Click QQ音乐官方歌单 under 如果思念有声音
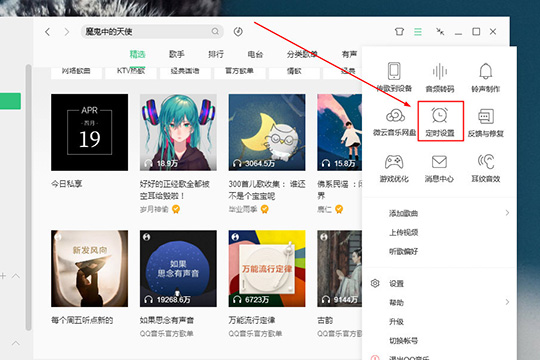The height and width of the screenshot is (360, 540). 166,333
